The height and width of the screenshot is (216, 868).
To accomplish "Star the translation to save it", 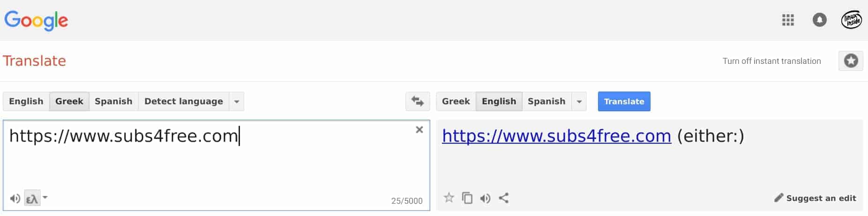I will 449,198.
